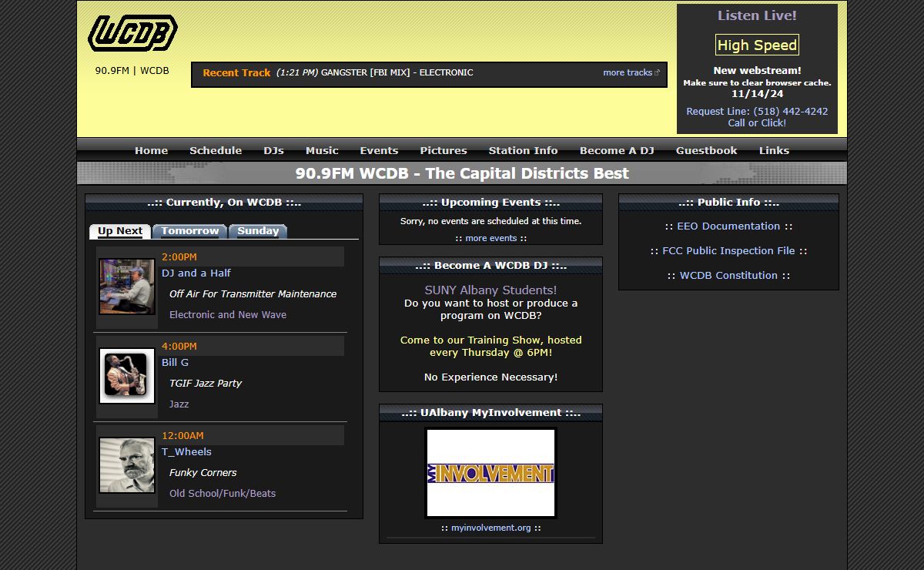Open the Station Info menu item
This screenshot has width=924, height=570.
coord(524,150)
